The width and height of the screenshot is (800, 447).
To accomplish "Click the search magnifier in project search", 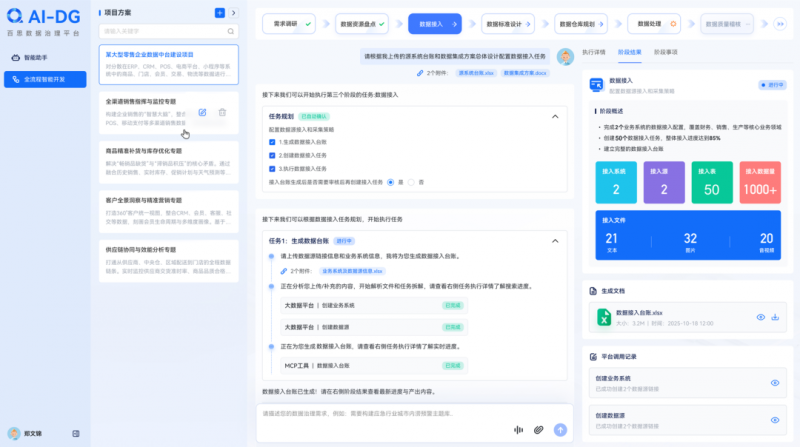I will pyautogui.click(x=231, y=31).
